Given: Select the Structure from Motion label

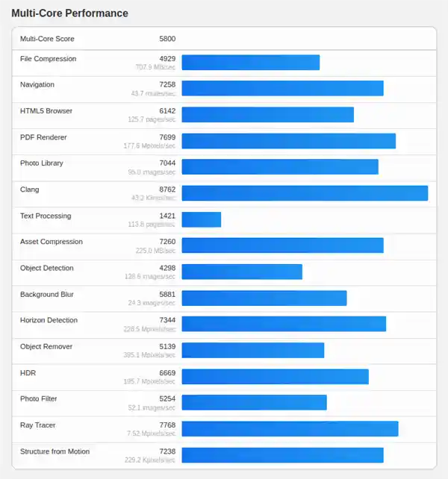Looking at the screenshot, I should click(55, 451).
